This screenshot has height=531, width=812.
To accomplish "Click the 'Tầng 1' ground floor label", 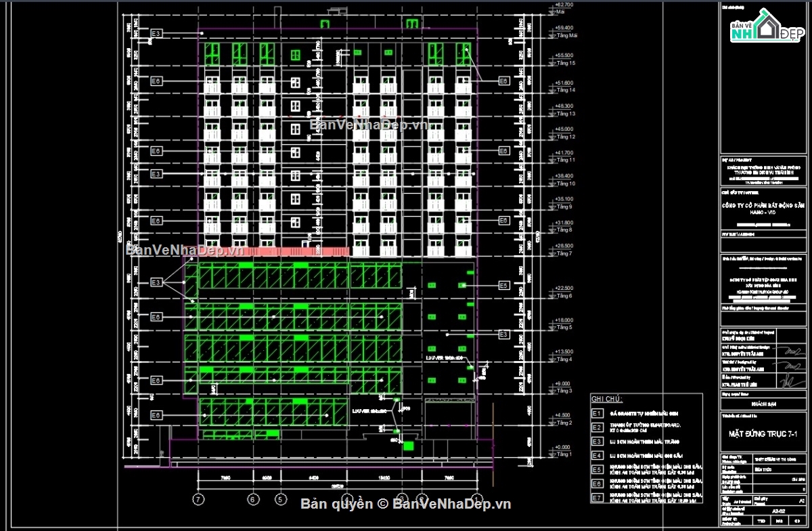I will click(x=564, y=455).
